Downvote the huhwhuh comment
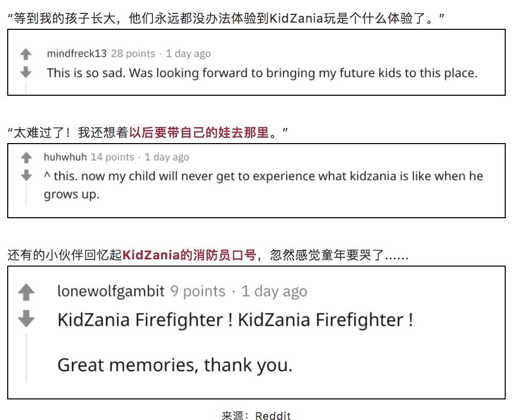 pyautogui.click(x=26, y=176)
